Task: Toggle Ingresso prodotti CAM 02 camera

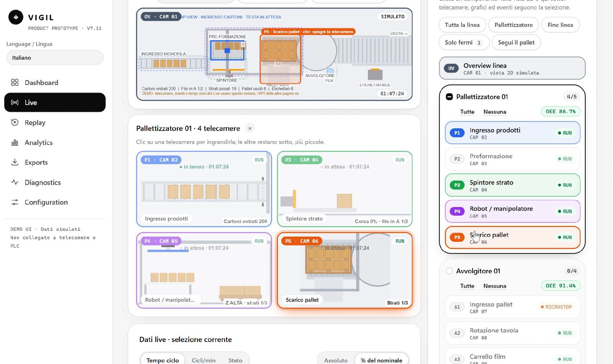Action: point(513,133)
